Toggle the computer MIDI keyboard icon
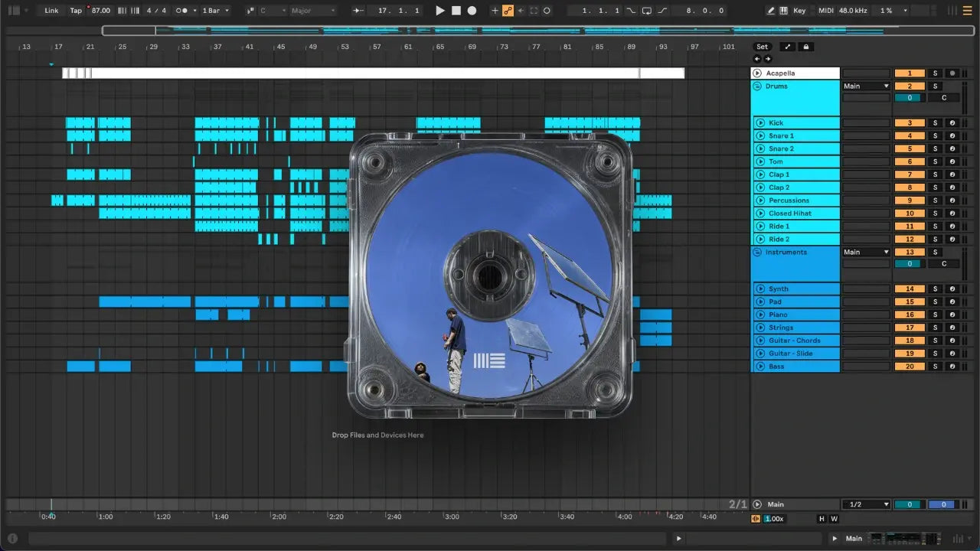Image resolution: width=980 pixels, height=551 pixels. pyautogui.click(x=783, y=11)
